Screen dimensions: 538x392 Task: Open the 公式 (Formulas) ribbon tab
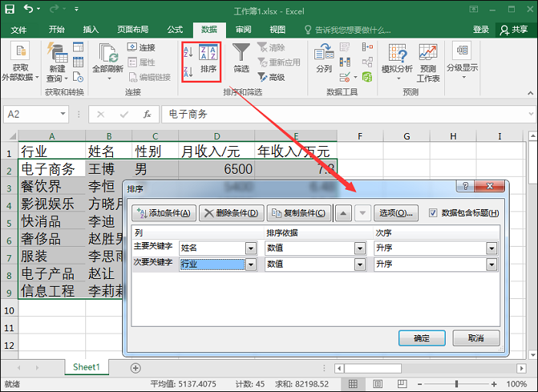(x=175, y=30)
